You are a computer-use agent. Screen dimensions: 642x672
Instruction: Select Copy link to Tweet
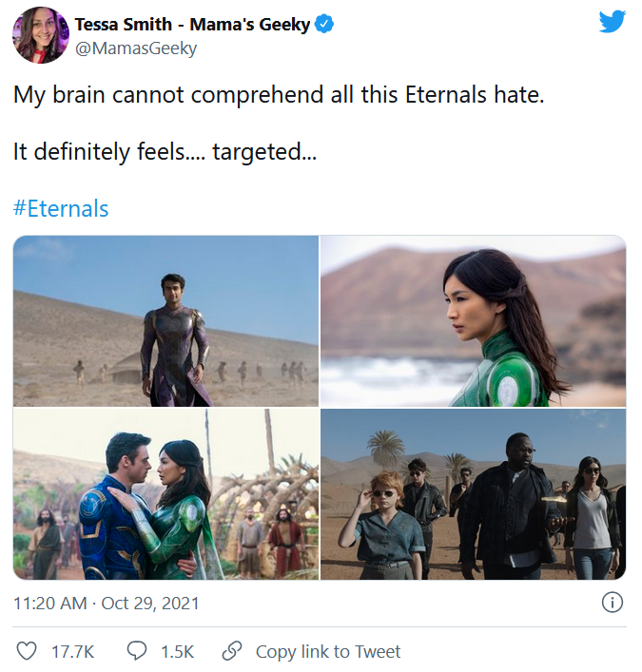[327, 651]
